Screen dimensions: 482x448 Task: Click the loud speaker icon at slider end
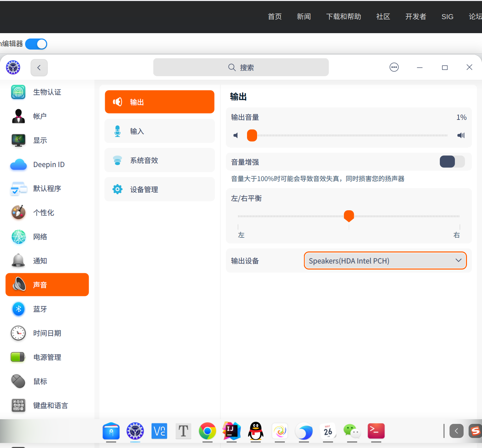[x=461, y=135]
